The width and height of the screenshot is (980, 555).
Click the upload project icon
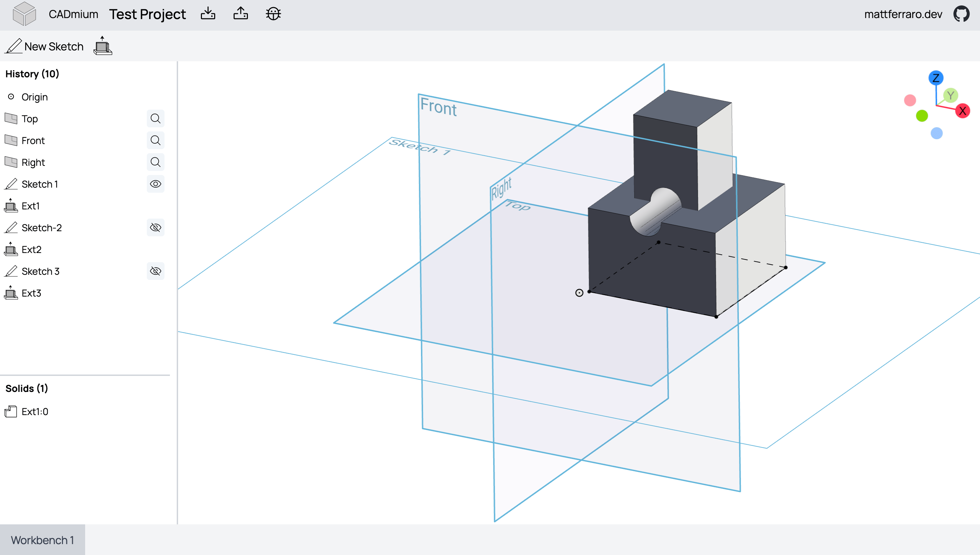(x=240, y=14)
